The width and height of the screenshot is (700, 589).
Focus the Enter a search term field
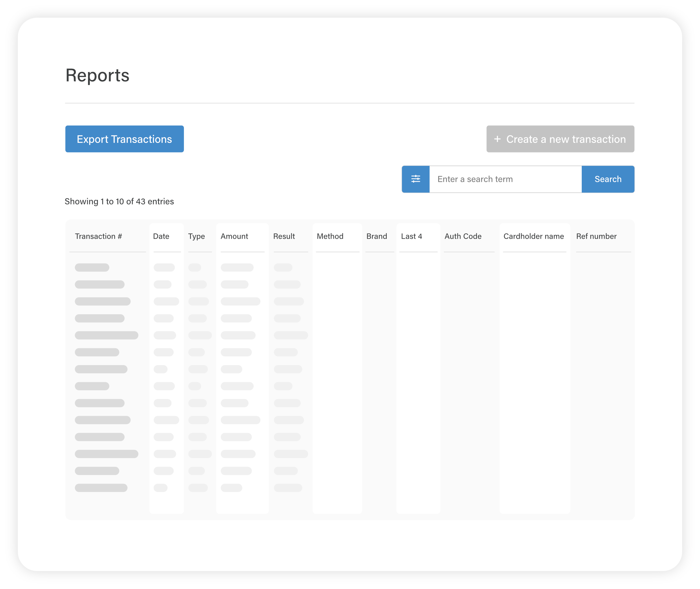click(505, 179)
